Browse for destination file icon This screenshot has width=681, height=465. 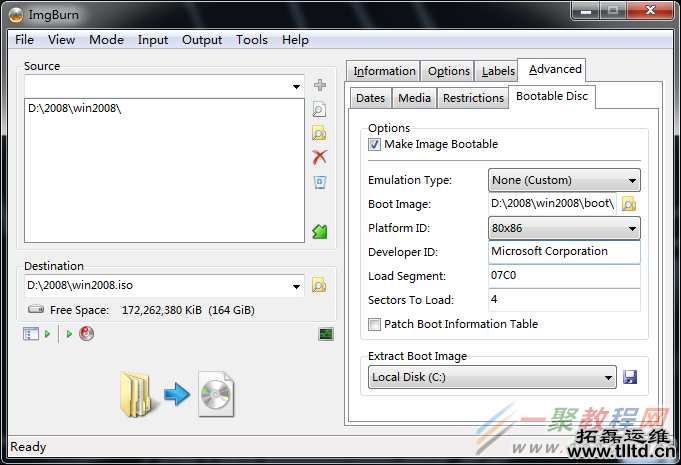[319, 285]
